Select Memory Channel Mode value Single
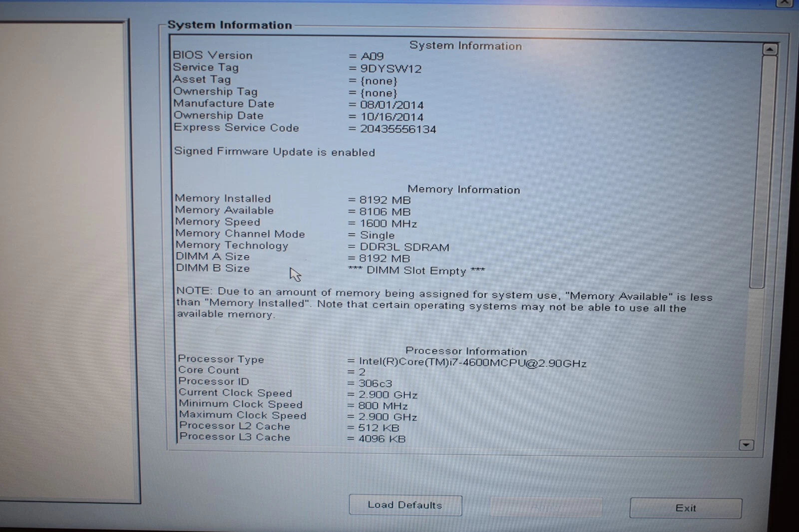Viewport: 799px width, 532px height. [377, 236]
